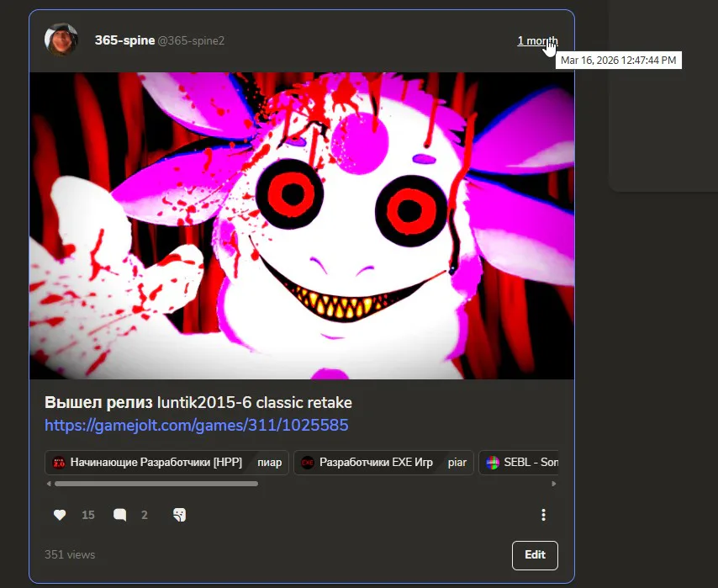Click the left arrow of communities scrollbar
Screen dimensions: 718x588
[x=49, y=484]
